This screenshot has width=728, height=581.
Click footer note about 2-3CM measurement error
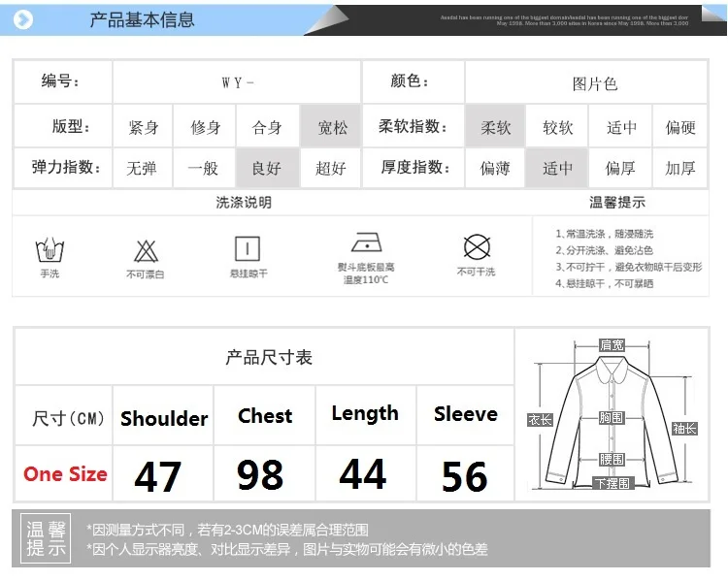(227, 530)
